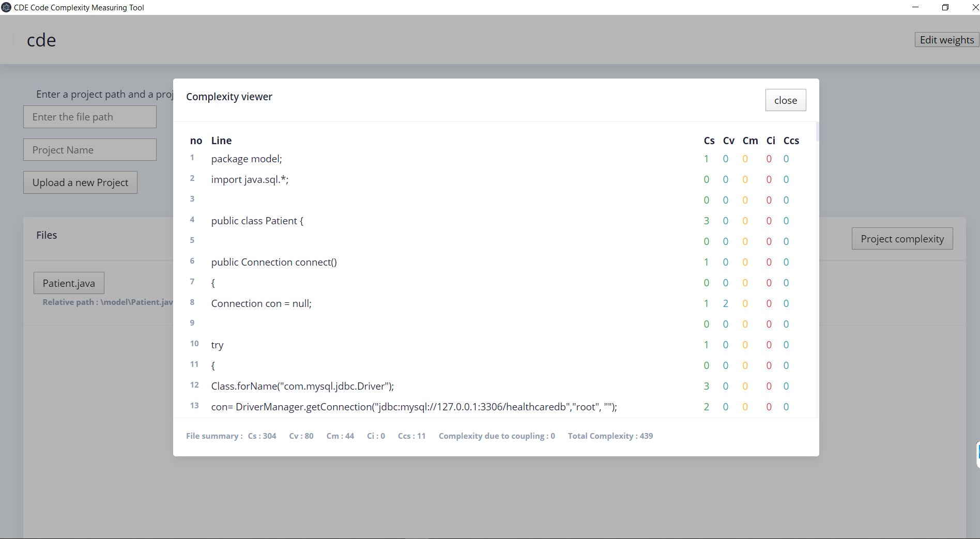
Task: Click the Files section header
Action: (x=47, y=235)
